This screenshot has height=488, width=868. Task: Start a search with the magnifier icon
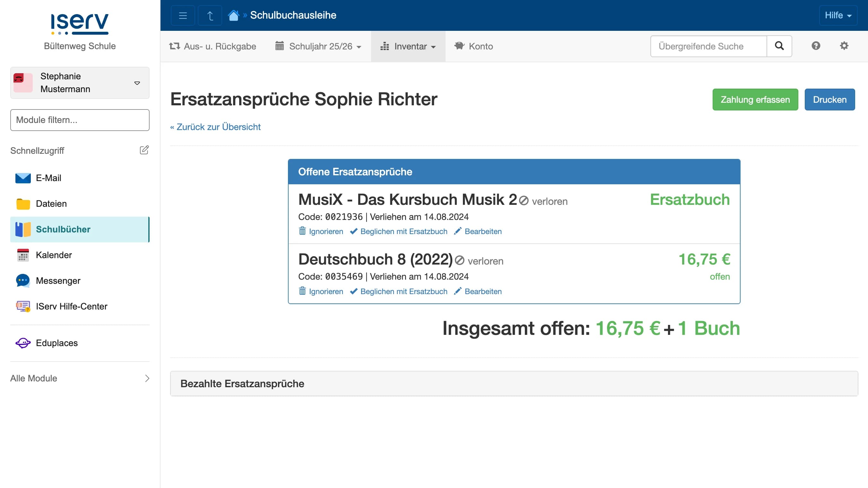[x=779, y=46]
